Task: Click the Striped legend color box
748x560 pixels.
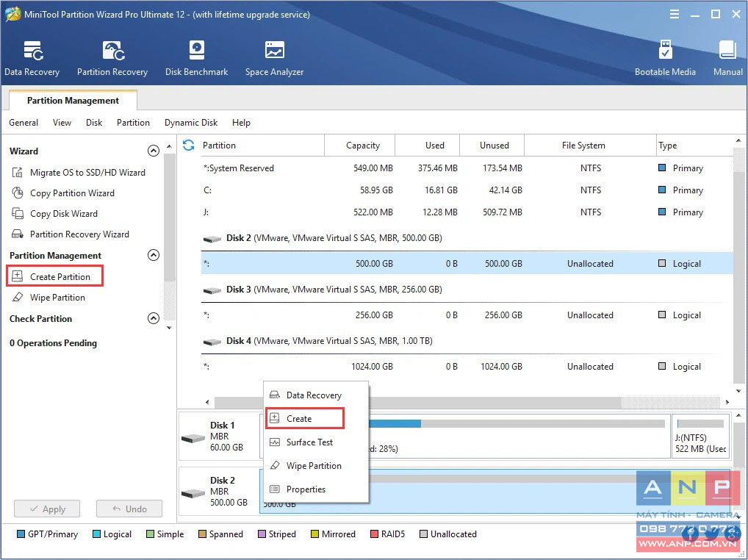Action: [262, 534]
